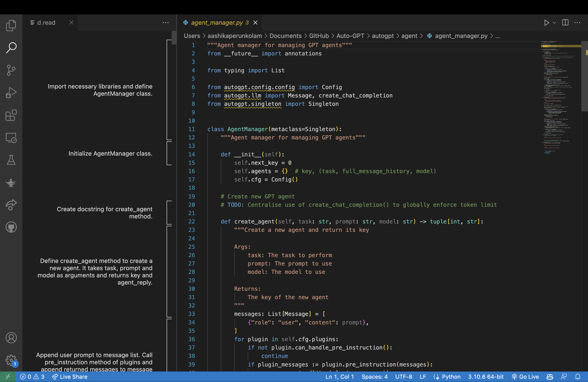The height and width of the screenshot is (382, 588).
Task: Open the Explorer view in activity bar
Action: [11, 25]
